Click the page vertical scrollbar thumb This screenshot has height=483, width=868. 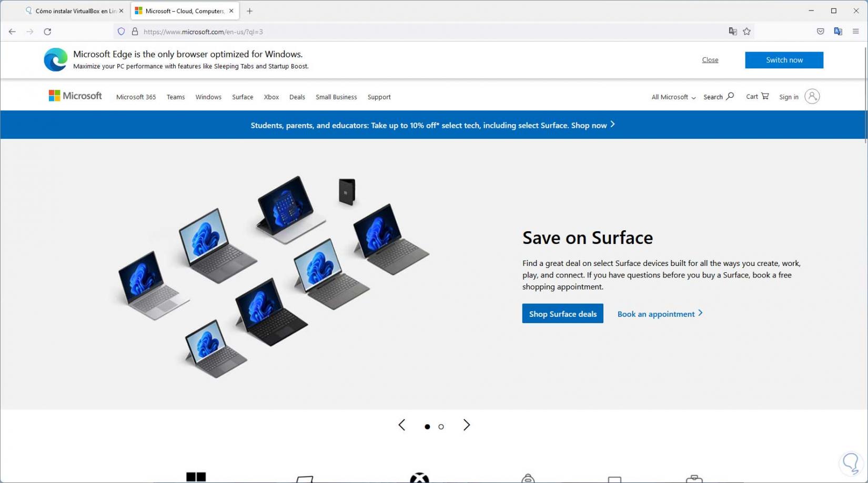(x=865, y=95)
